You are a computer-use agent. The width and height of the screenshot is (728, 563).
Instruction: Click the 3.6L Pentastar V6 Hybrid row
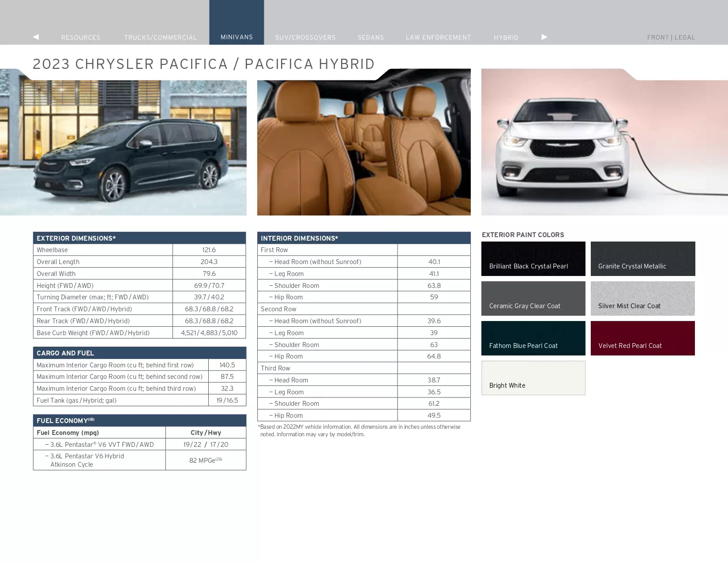139,460
